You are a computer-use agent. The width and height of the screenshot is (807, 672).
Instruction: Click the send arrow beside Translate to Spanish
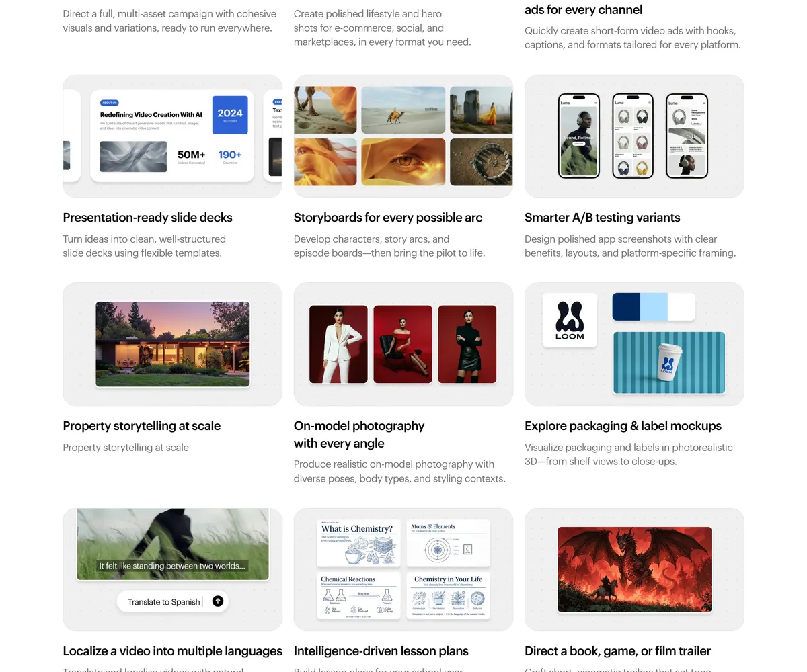(218, 601)
